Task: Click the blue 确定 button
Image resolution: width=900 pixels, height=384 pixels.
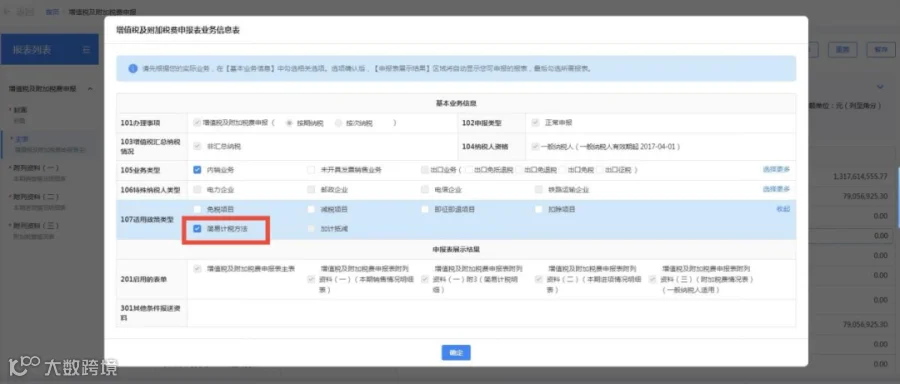Action: 456,352
